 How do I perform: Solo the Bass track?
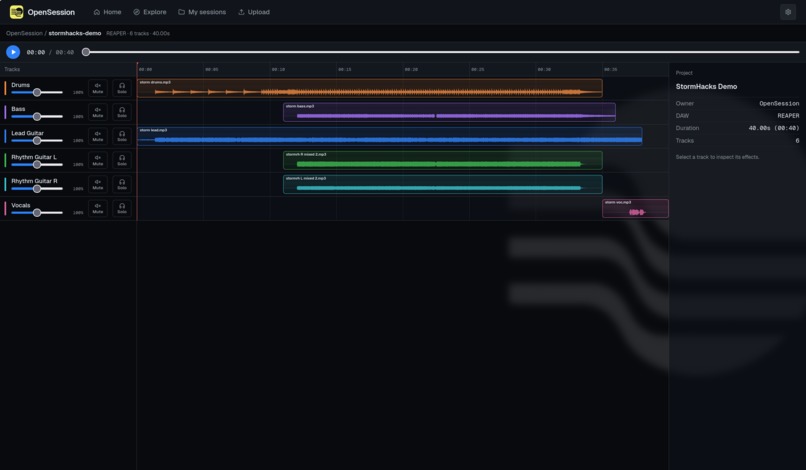click(122, 112)
